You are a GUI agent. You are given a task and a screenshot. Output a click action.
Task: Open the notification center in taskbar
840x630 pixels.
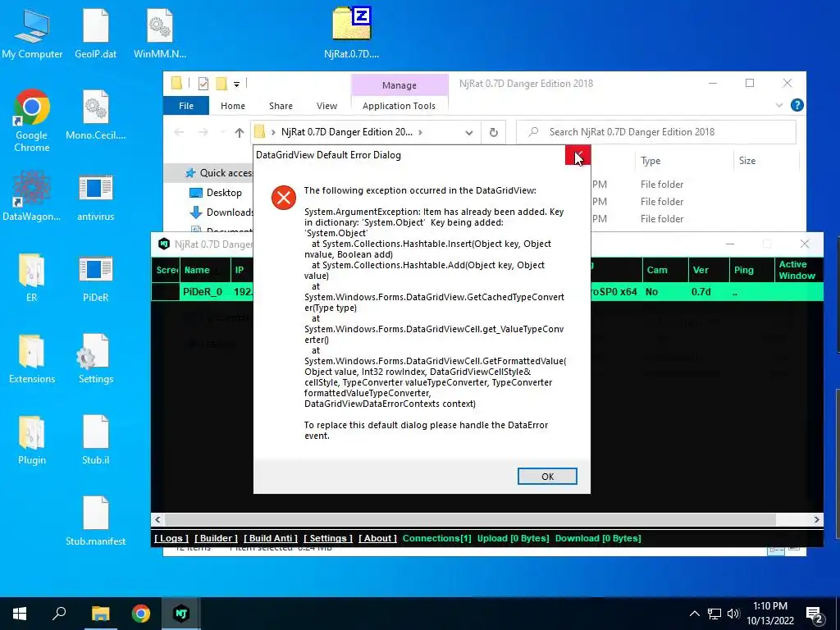[815, 614]
